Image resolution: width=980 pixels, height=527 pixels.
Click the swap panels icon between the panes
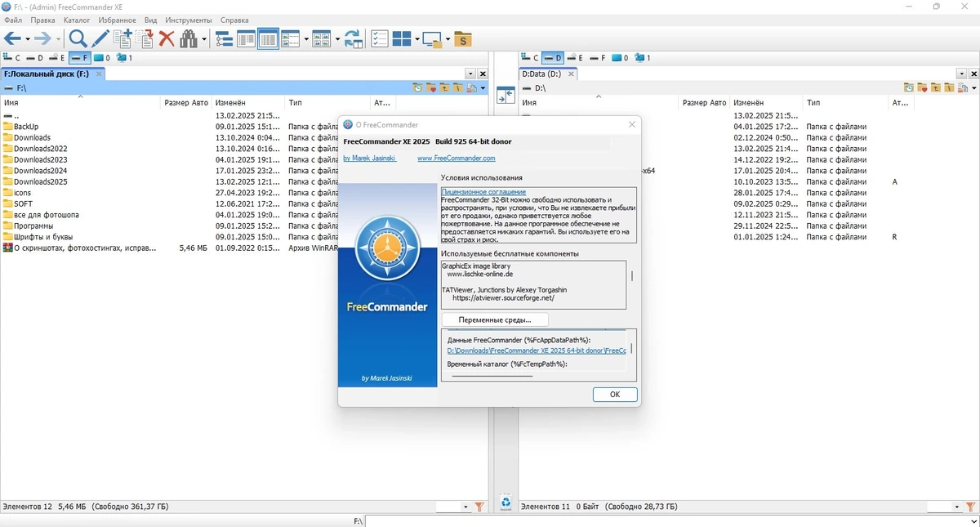[506, 96]
